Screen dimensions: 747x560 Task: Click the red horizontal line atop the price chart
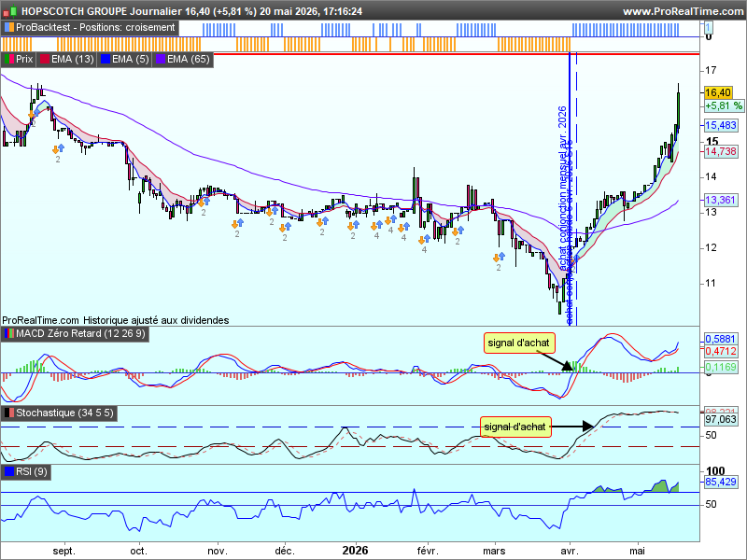click(x=457, y=54)
